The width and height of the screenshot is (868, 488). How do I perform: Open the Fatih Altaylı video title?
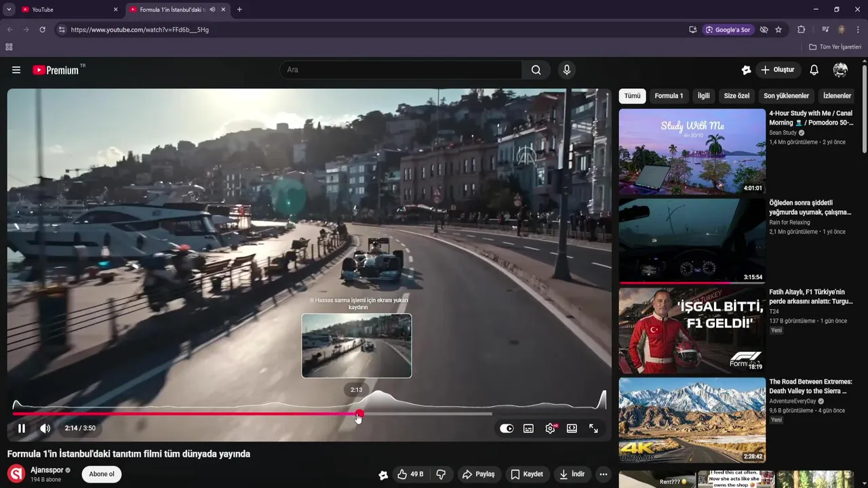[811, 296]
